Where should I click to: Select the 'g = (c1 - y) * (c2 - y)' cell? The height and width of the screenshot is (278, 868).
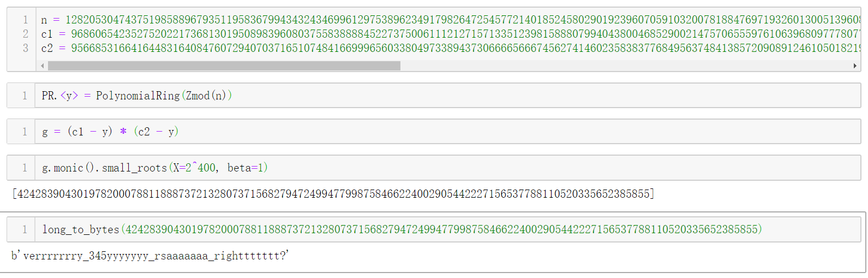tap(447, 132)
